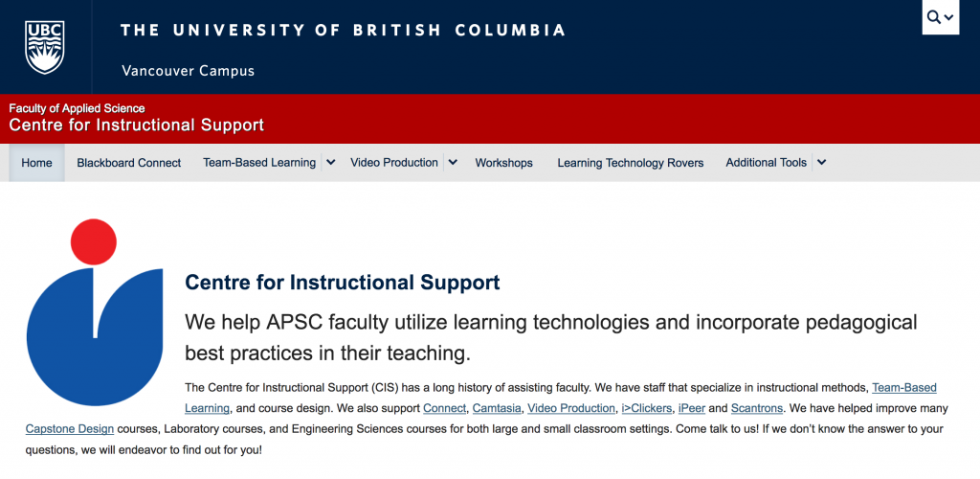Follow the Camtasia link
This screenshot has height=479, width=980.
497,408
